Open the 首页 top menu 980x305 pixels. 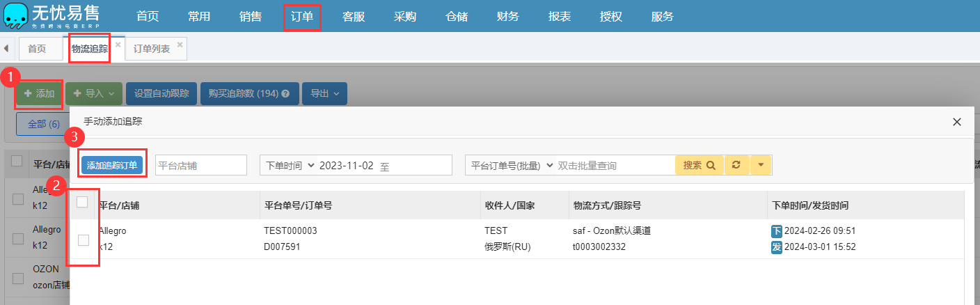tap(147, 16)
